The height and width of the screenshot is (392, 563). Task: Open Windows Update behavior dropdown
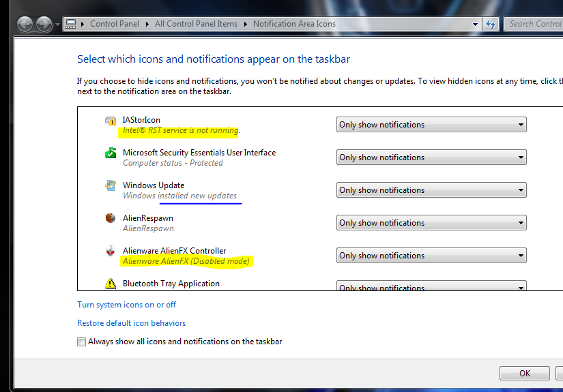[431, 190]
